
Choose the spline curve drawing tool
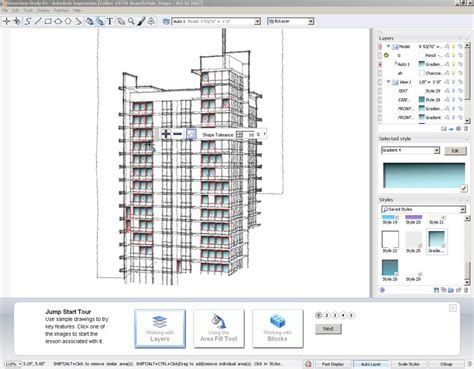point(28,21)
